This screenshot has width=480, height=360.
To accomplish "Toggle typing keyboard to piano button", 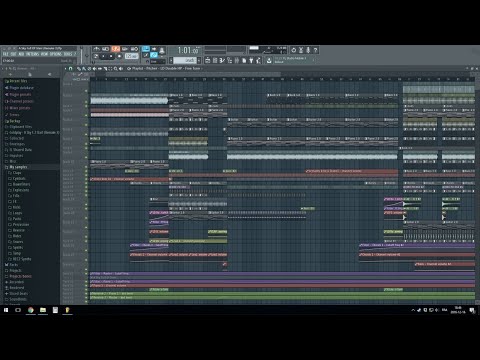I will 146,49.
